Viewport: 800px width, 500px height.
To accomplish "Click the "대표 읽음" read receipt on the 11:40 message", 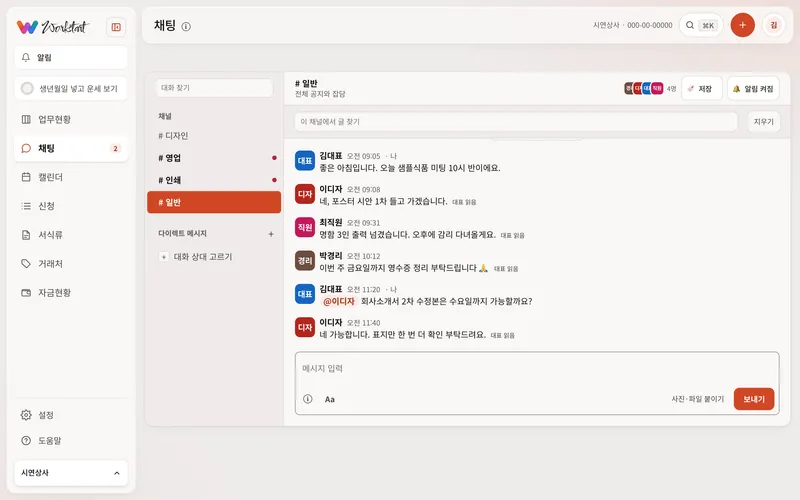I will (x=503, y=336).
